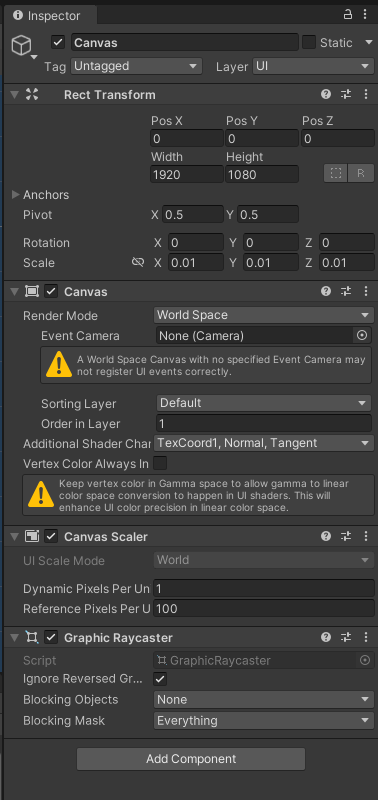This screenshot has height=800, width=378.
Task: Click the GameObject cube icon picker
Action: click(22, 47)
